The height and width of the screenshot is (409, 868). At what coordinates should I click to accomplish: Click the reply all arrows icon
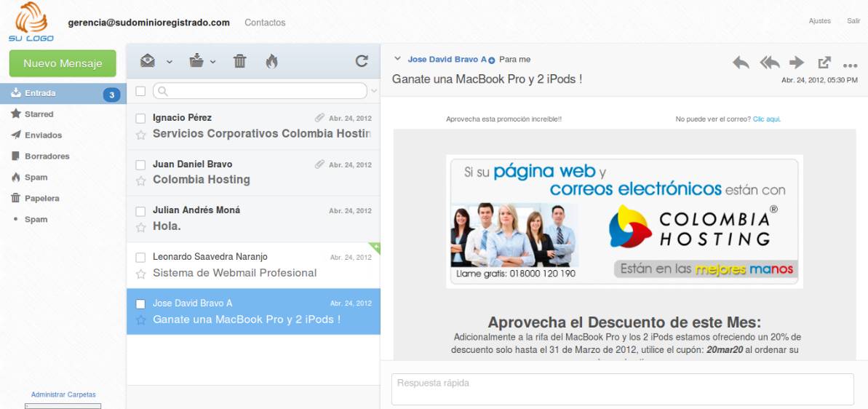770,63
